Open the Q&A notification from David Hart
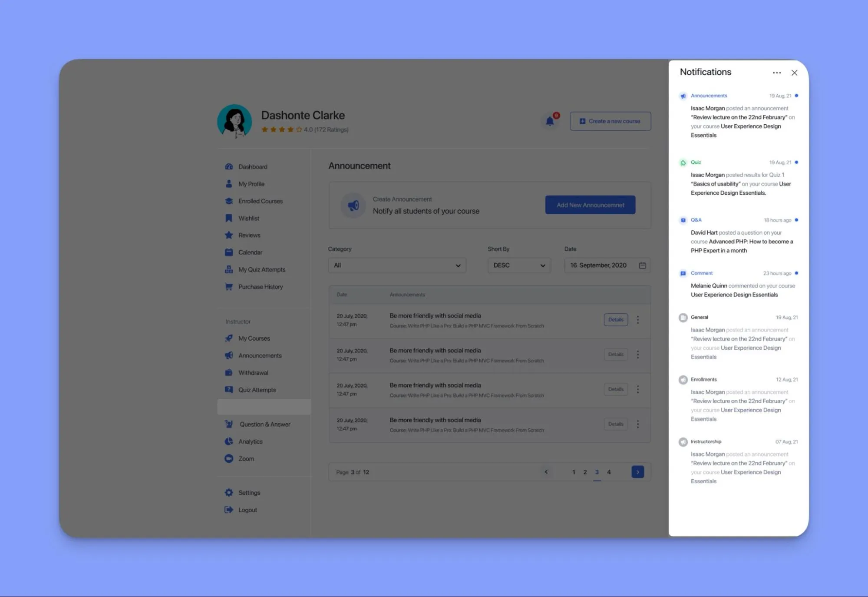Viewport: 868px width, 597px height. (x=738, y=235)
